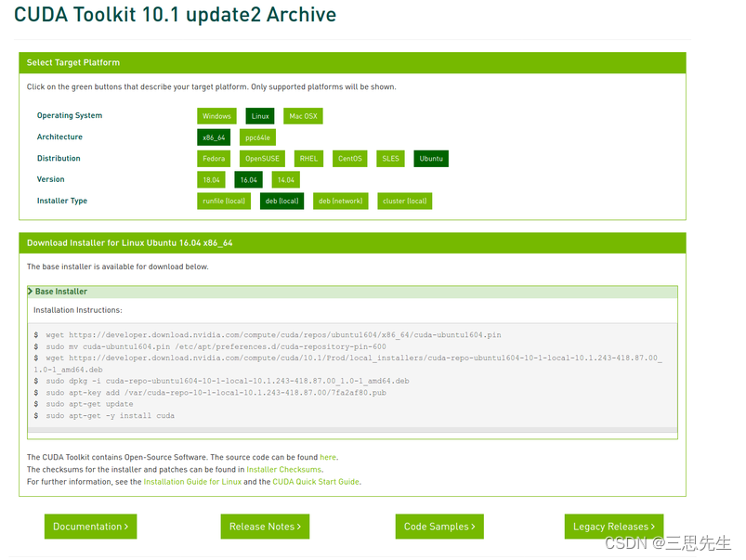Click the 'Installation Instructions:' label

click(77, 310)
